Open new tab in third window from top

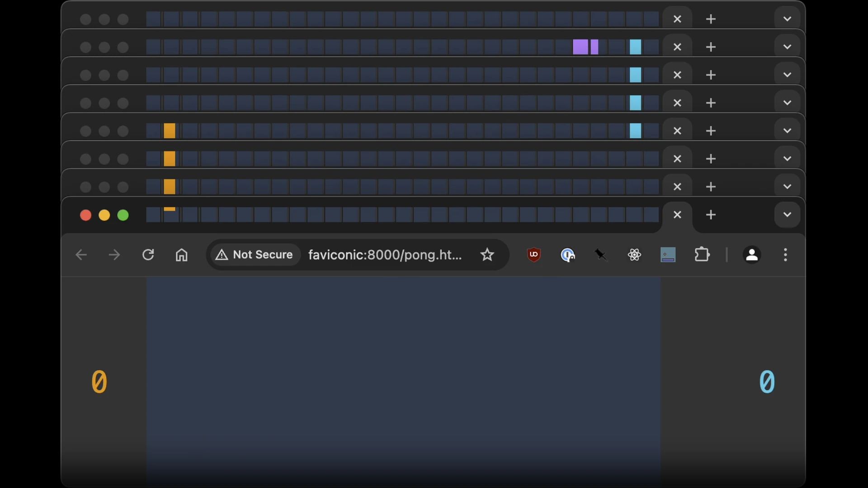pyautogui.click(x=711, y=75)
